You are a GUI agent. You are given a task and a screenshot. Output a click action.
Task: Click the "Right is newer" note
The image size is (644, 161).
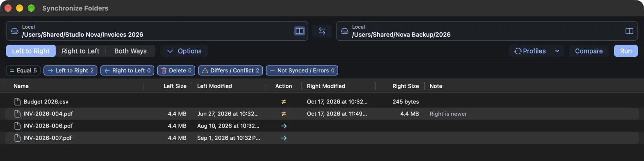click(448, 114)
